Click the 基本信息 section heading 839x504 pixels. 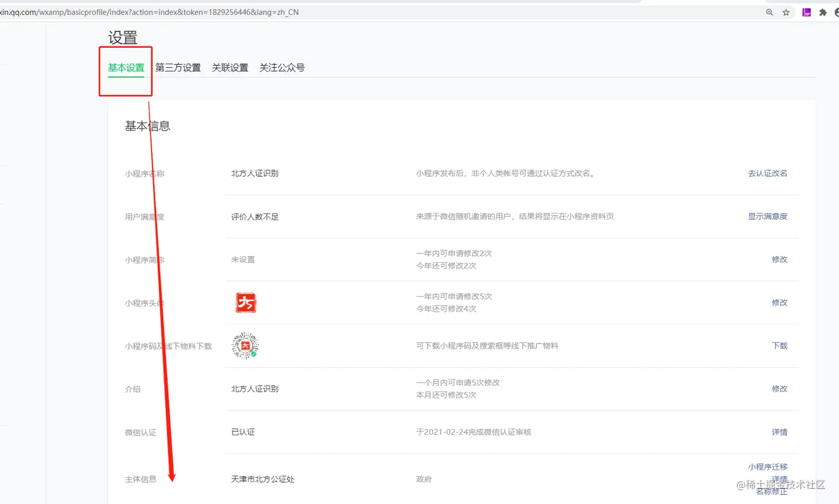point(148,126)
